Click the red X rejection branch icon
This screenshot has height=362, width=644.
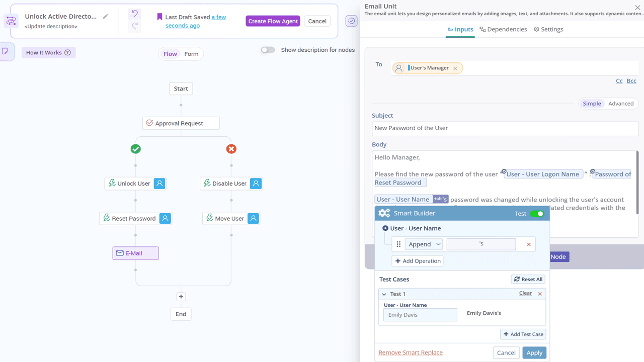pos(231,149)
